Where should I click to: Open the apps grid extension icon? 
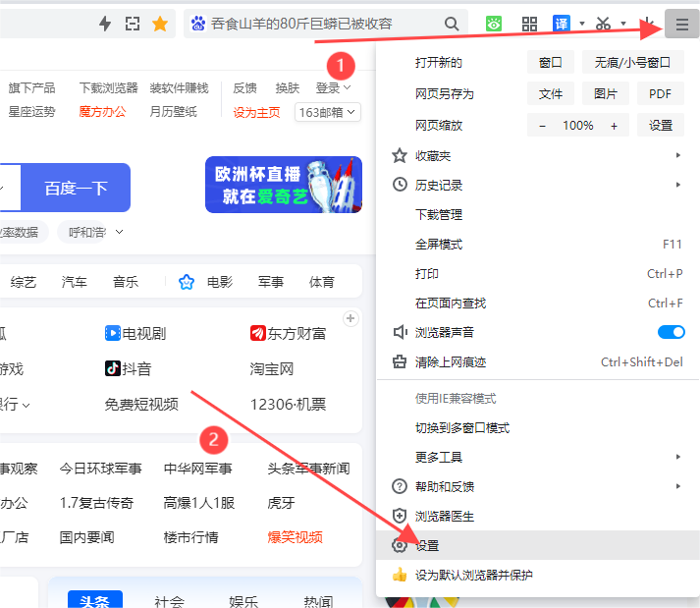pos(529,24)
